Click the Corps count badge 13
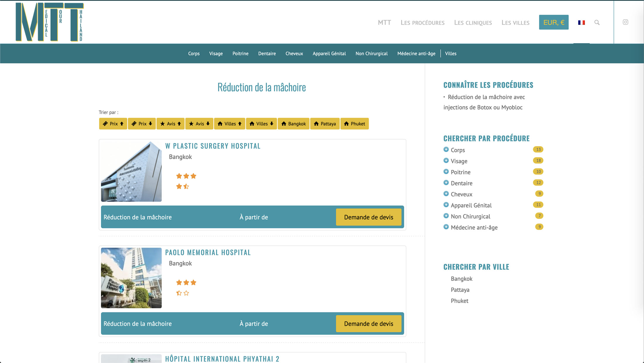 538,149
